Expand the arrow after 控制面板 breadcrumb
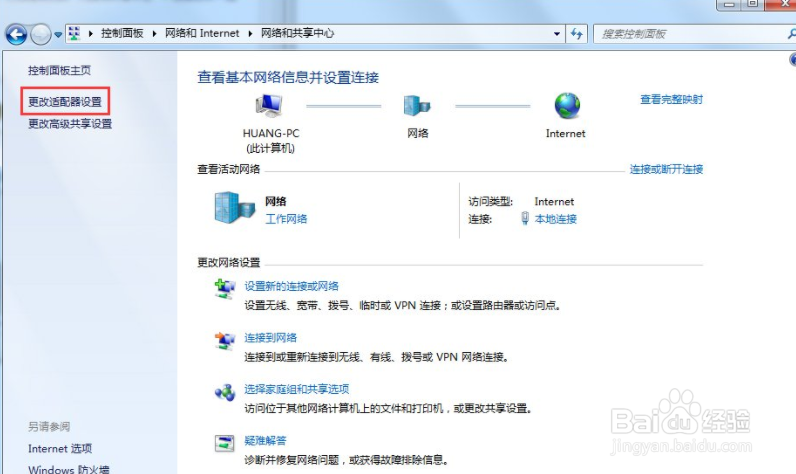Image resolution: width=796 pixels, height=474 pixels. click(154, 33)
